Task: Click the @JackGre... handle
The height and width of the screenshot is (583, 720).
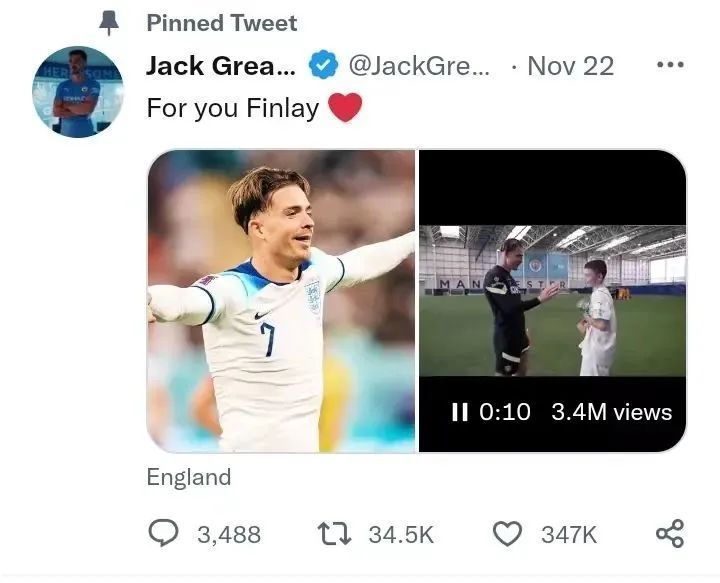Action: tap(419, 66)
